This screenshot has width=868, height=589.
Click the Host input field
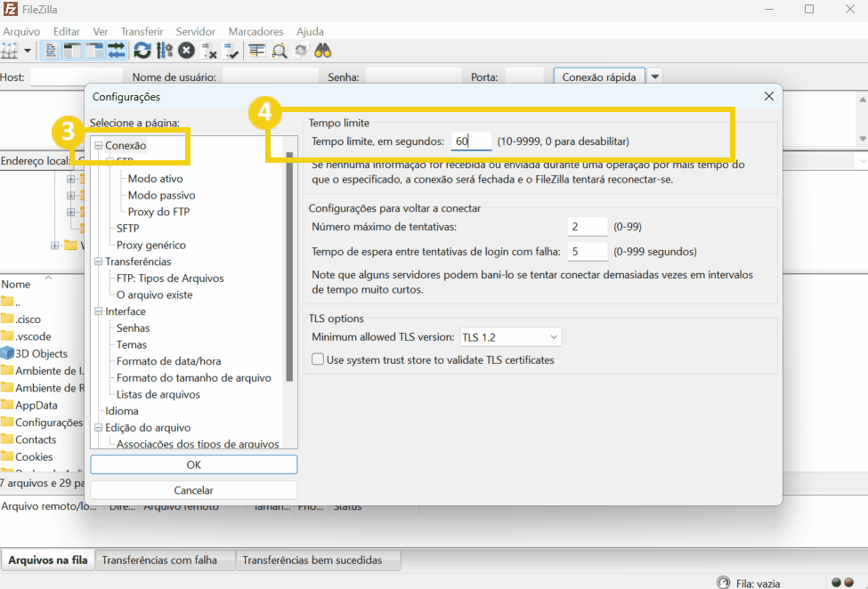click(x=77, y=77)
